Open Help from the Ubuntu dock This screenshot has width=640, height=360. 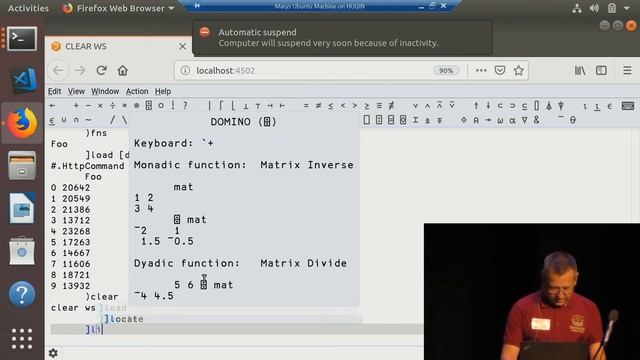(x=22, y=294)
